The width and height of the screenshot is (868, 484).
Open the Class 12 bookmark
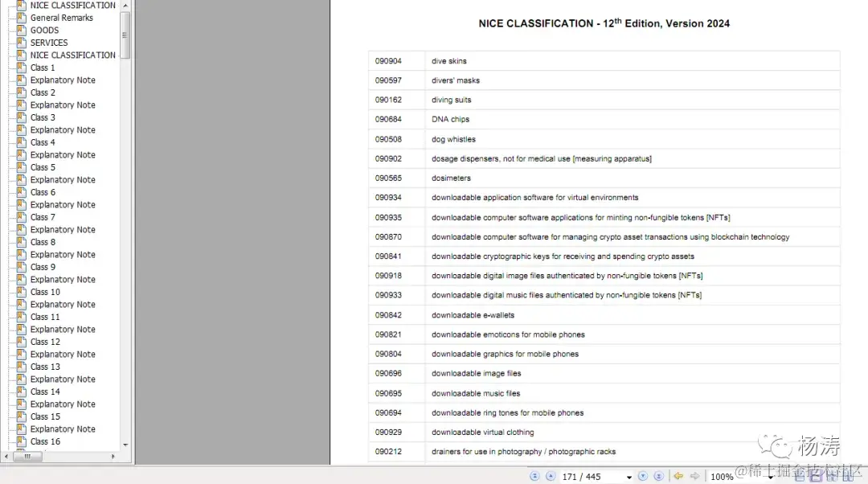[x=45, y=342]
